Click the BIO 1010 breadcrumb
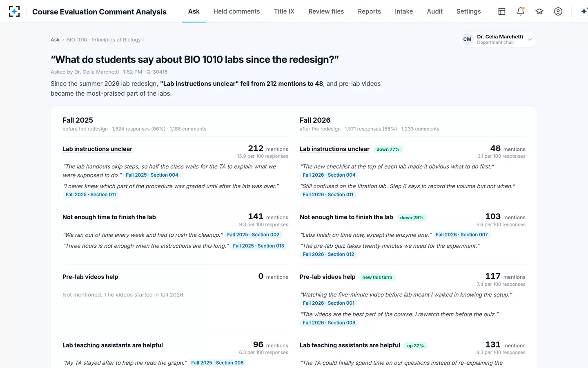 click(x=105, y=40)
